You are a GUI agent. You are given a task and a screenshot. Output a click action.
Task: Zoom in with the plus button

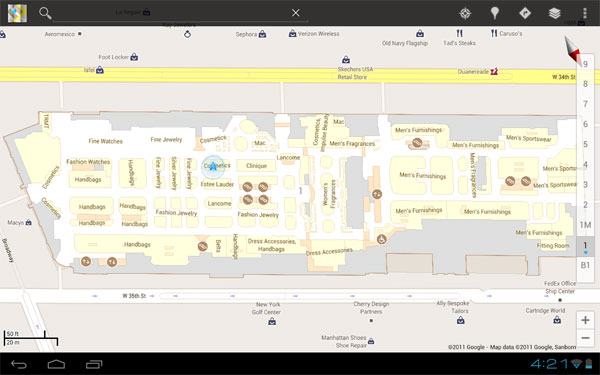[585, 320]
